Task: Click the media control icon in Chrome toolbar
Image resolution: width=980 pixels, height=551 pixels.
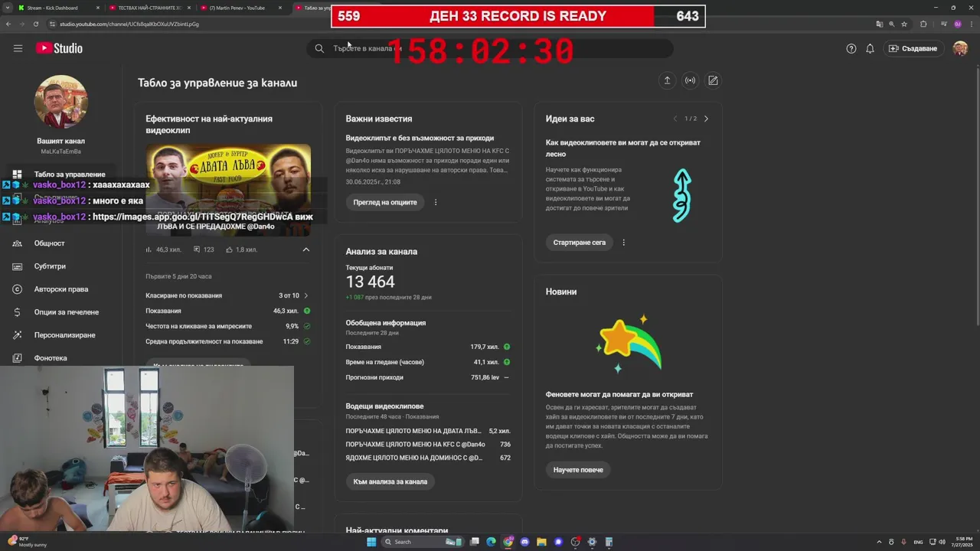Action: [x=943, y=24]
